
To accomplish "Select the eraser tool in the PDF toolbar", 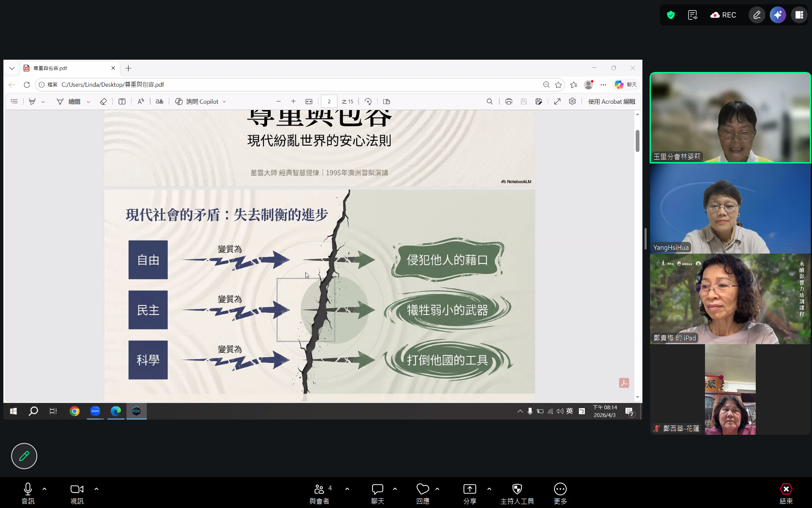I will [x=103, y=102].
